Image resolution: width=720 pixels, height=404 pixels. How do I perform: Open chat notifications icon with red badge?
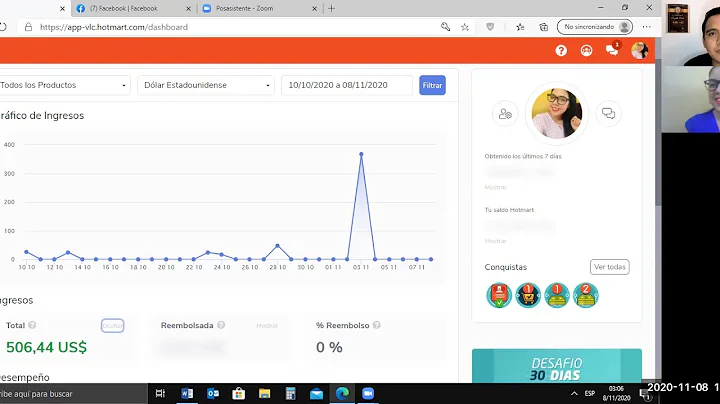(612, 49)
